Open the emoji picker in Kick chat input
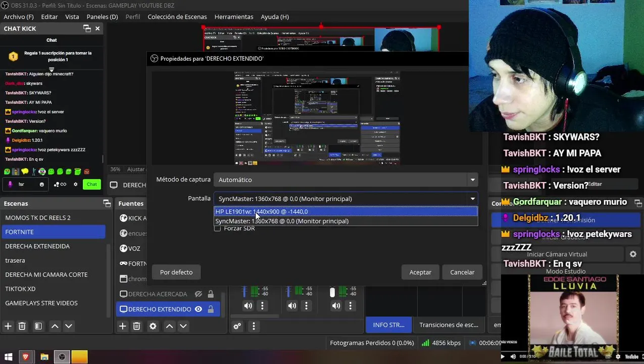 click(42, 185)
